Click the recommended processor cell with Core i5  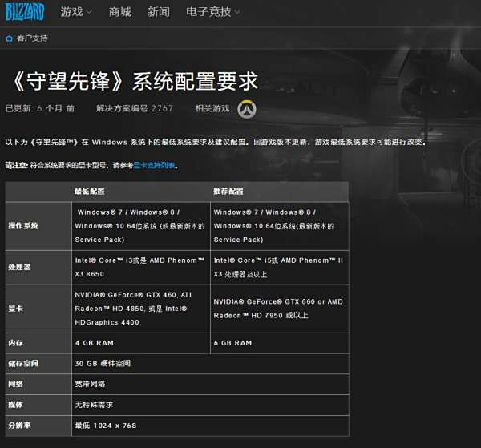click(280, 268)
